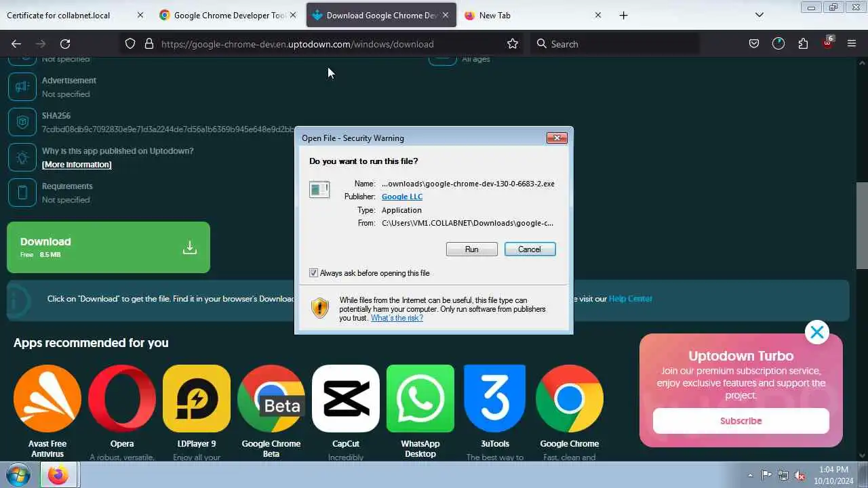The image size is (868, 488).
Task: Click the SHA256 shield icon
Action: click(x=22, y=122)
